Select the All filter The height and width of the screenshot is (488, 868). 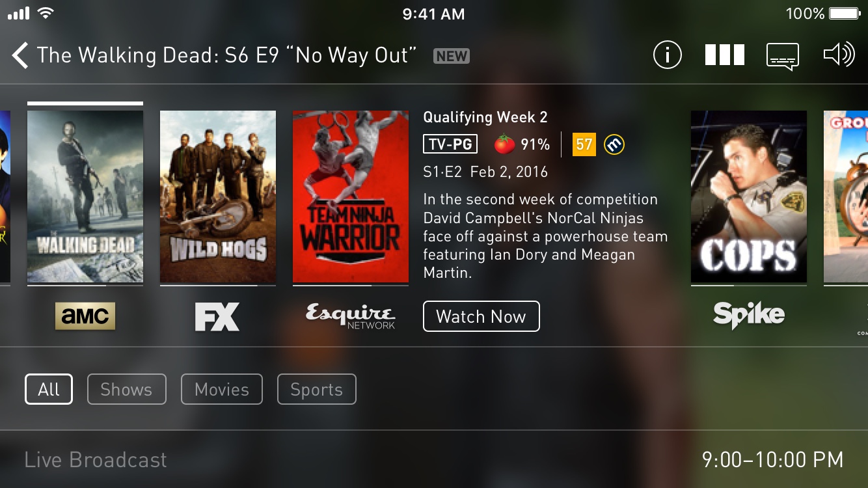tap(49, 389)
